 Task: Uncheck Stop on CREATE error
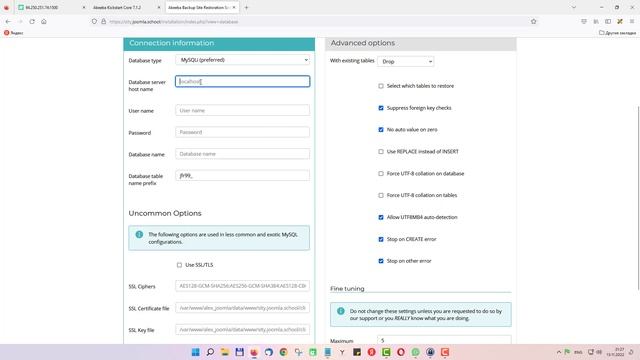[x=381, y=239]
